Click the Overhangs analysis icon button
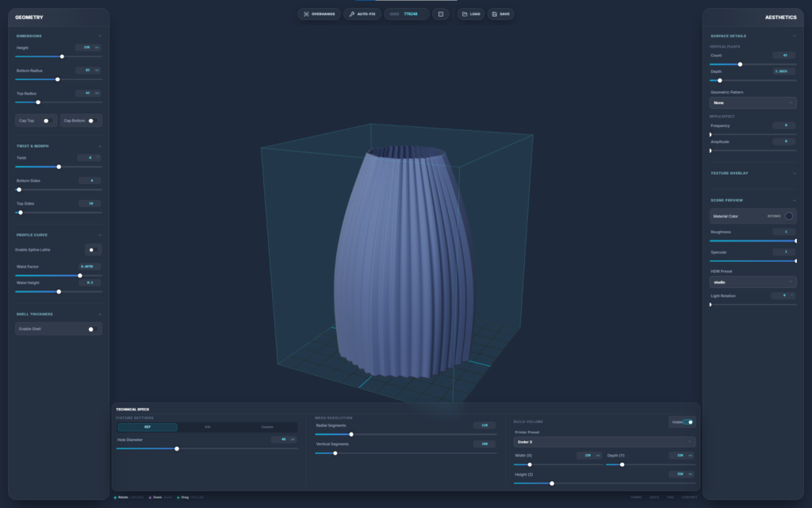This screenshot has height=508, width=812. tap(318, 14)
